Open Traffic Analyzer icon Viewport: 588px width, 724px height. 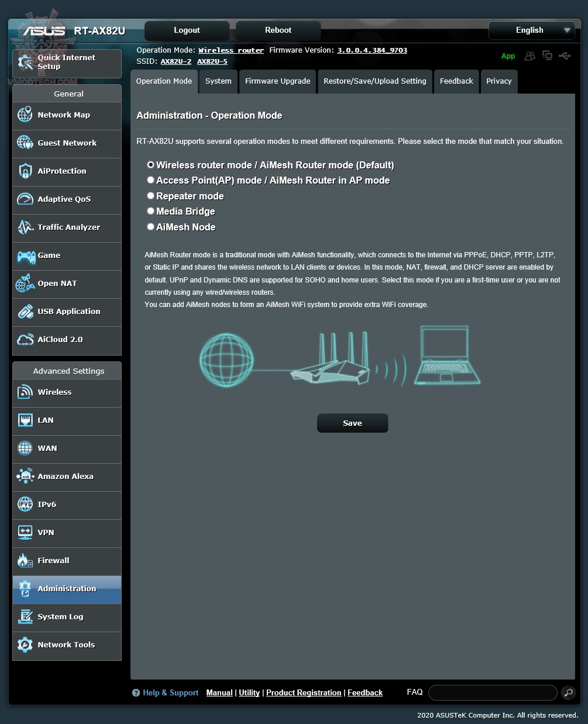pyautogui.click(x=25, y=227)
